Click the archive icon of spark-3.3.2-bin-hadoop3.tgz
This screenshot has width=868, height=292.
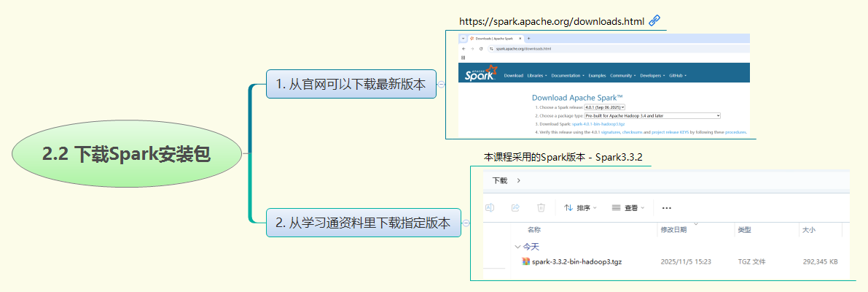point(526,261)
